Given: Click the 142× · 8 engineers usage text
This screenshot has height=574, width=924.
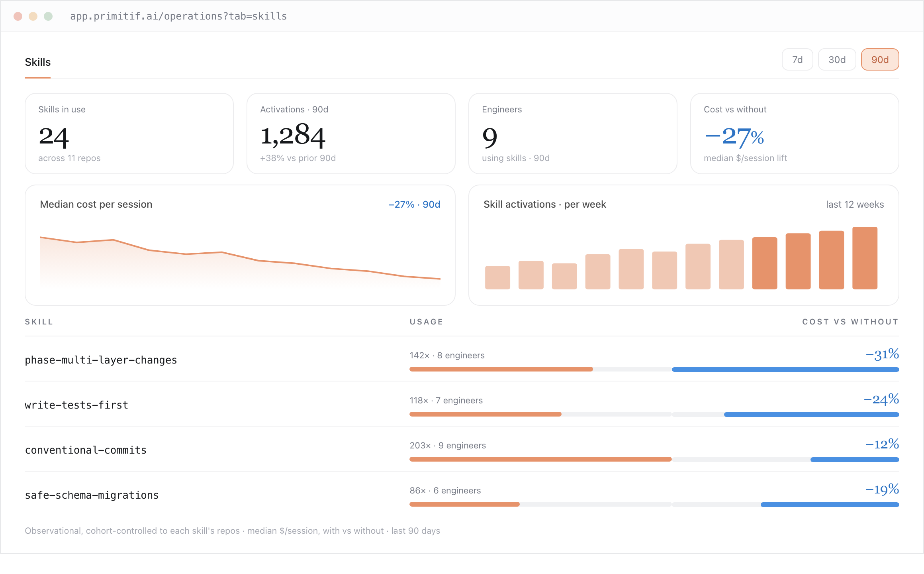Looking at the screenshot, I should click(x=447, y=355).
